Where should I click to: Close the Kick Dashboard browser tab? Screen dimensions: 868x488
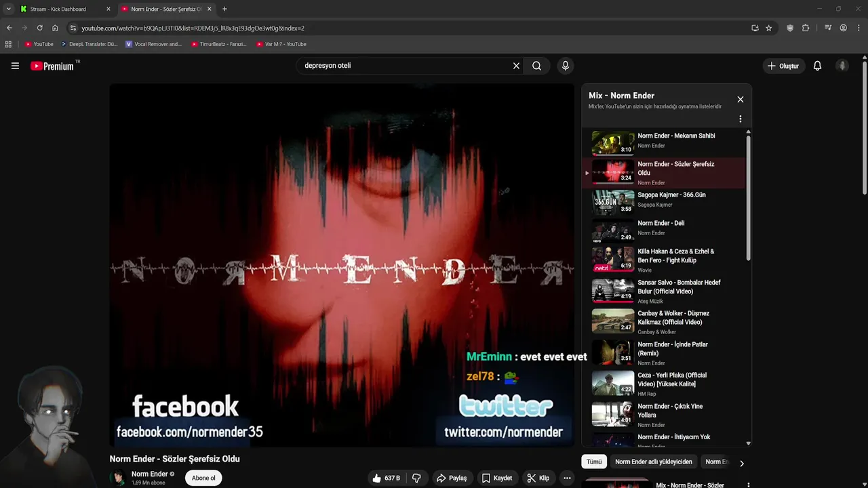point(108,9)
